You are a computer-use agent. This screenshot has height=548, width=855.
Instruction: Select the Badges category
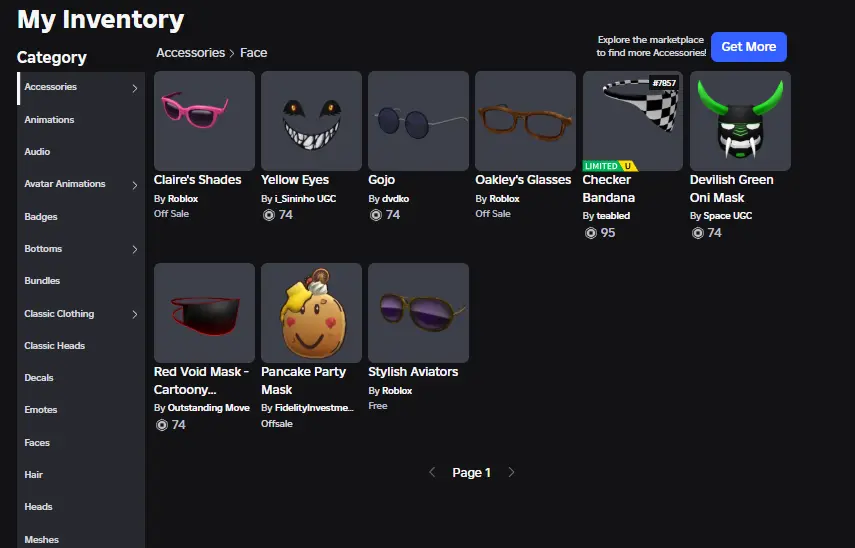point(41,217)
